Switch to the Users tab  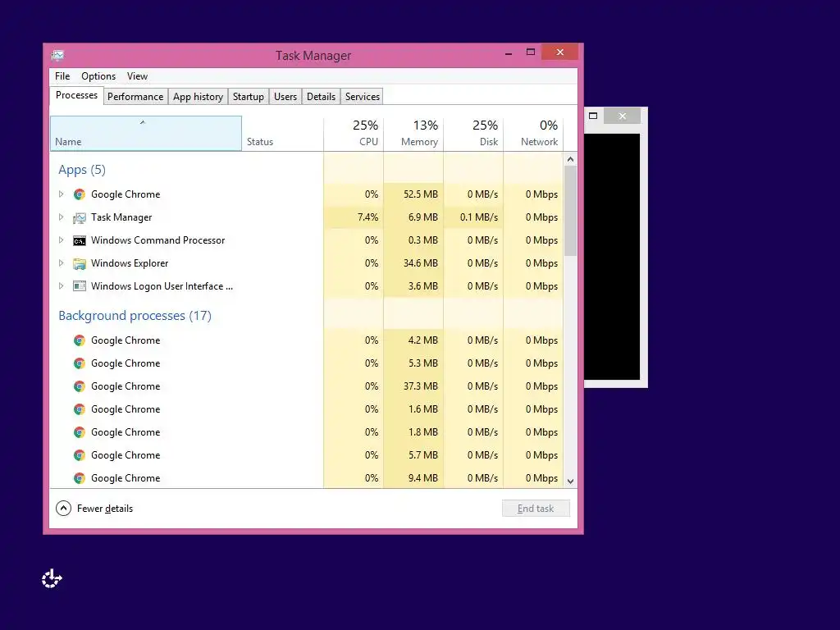click(x=285, y=97)
